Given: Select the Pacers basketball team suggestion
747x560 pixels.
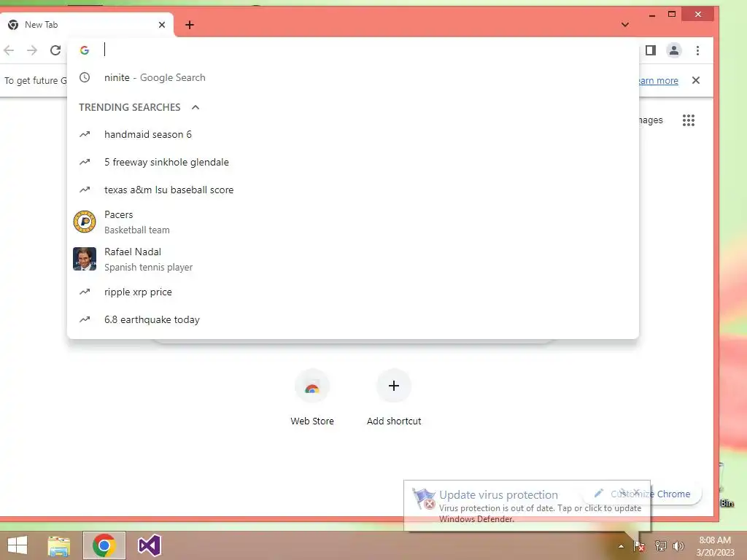Looking at the screenshot, I should tap(352, 222).
